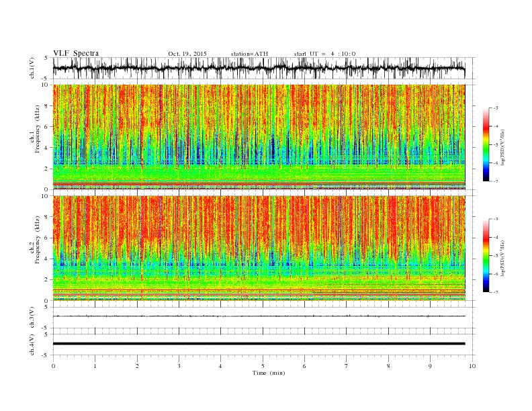Click the date 'Oct. 19, 2015'

(187, 54)
